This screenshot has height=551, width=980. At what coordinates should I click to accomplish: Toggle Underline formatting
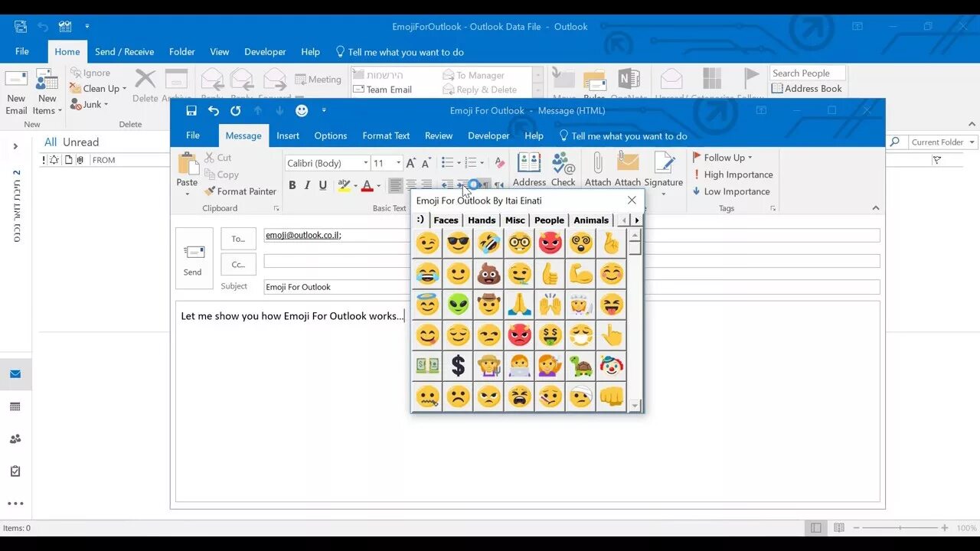pos(322,185)
